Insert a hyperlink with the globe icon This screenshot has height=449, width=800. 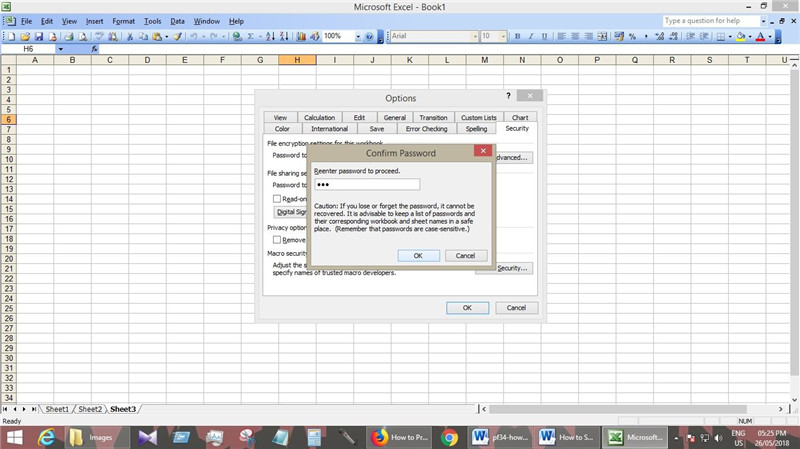(237, 36)
